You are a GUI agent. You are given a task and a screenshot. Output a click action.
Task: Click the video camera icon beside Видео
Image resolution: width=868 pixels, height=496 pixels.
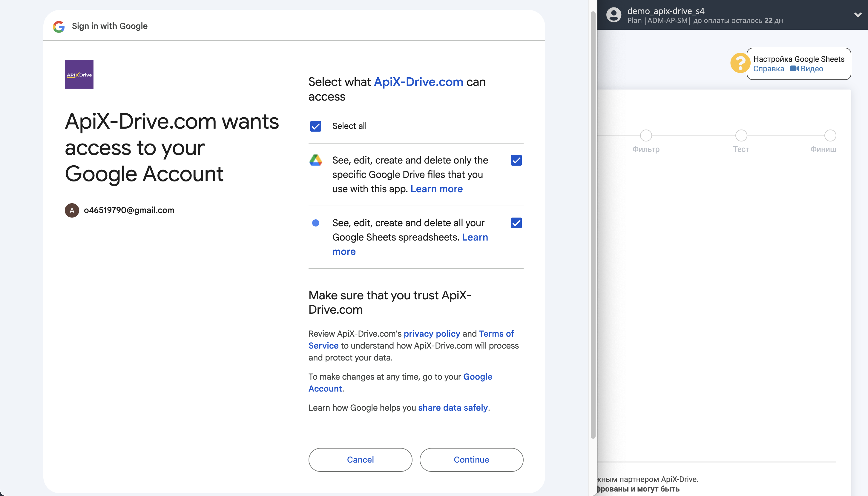[x=794, y=68]
